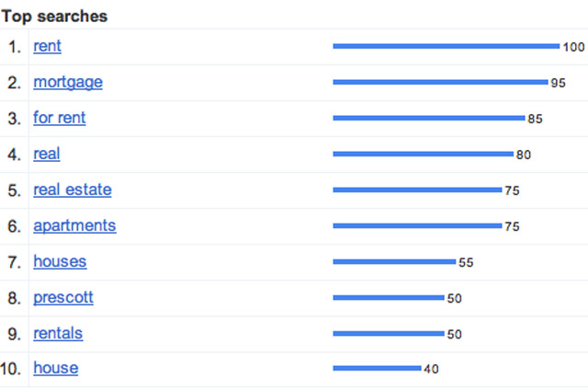Click the apartments row popularity bar
Screen dimensions: 588x390
pos(417,225)
